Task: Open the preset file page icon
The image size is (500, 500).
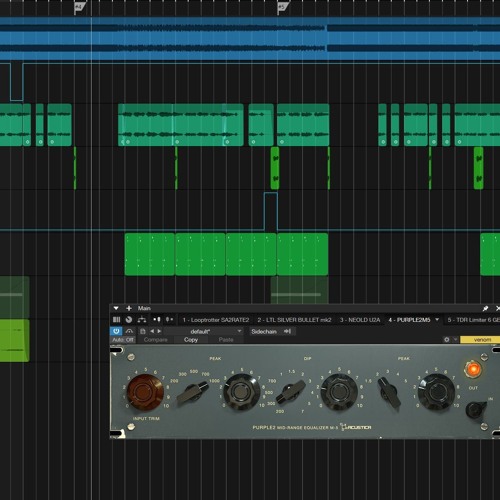Action: [x=143, y=331]
